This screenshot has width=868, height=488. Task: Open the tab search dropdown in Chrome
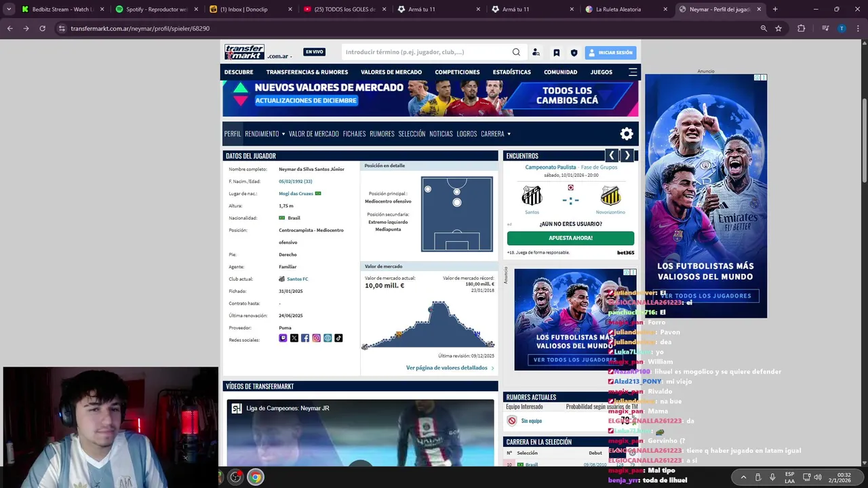pos(9,9)
